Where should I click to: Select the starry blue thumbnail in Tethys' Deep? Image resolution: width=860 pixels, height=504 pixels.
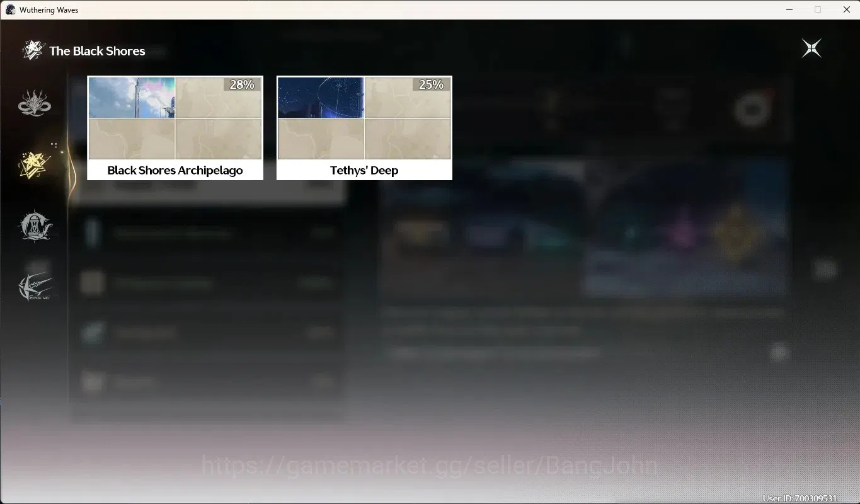point(321,98)
